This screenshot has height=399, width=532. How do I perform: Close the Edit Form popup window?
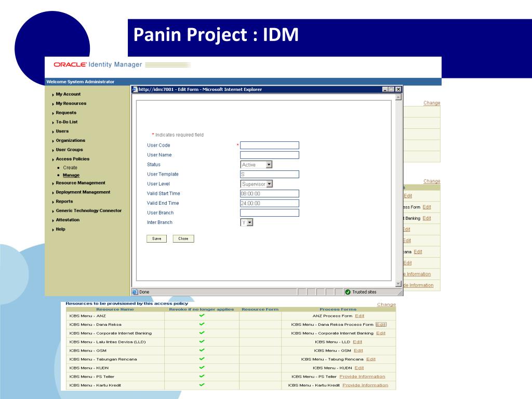398,89
